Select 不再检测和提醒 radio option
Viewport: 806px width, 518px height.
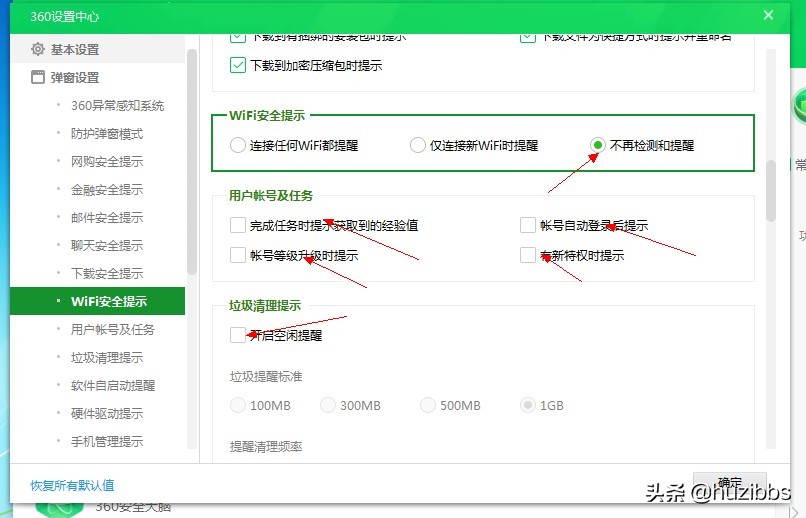[x=597, y=145]
